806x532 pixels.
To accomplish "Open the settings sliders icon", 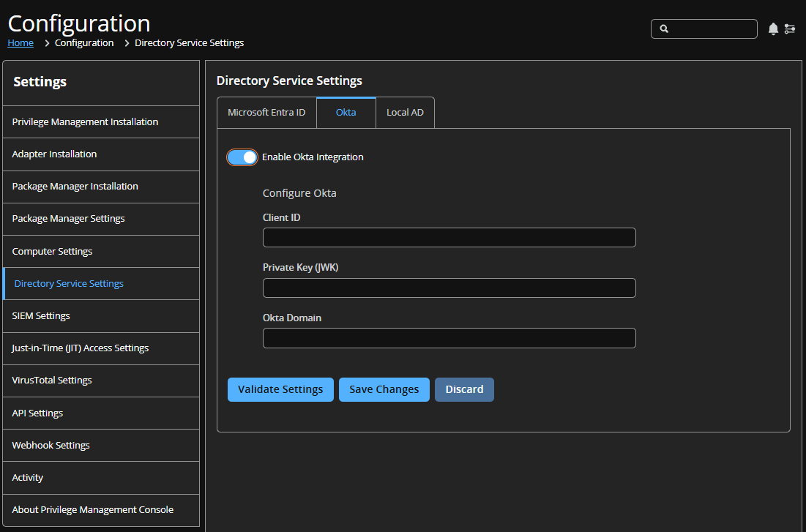I will tap(790, 29).
